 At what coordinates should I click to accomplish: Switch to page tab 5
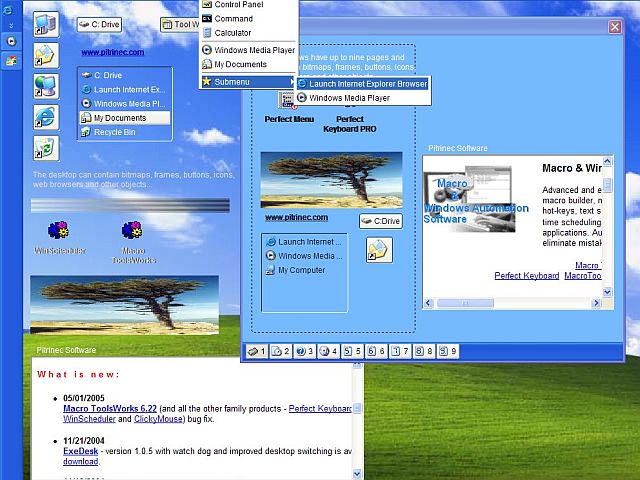[352, 351]
